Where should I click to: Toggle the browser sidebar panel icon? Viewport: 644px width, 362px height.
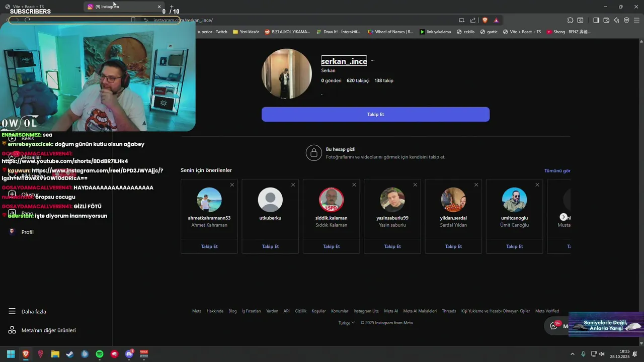click(596, 20)
